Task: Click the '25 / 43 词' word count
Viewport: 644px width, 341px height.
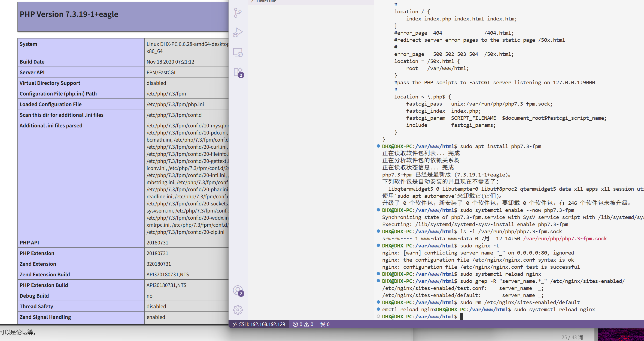Action: click(572, 337)
